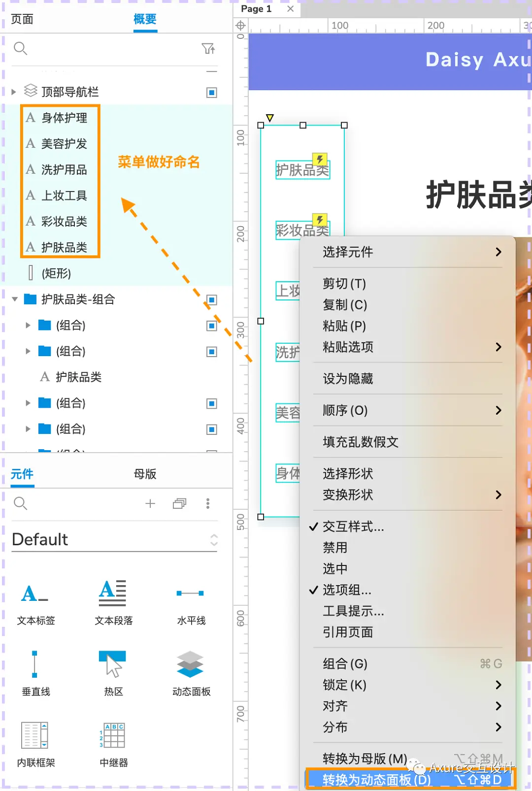Choose 转换为动态面板 (D) from context menu
The image size is (532, 791).
click(x=410, y=780)
